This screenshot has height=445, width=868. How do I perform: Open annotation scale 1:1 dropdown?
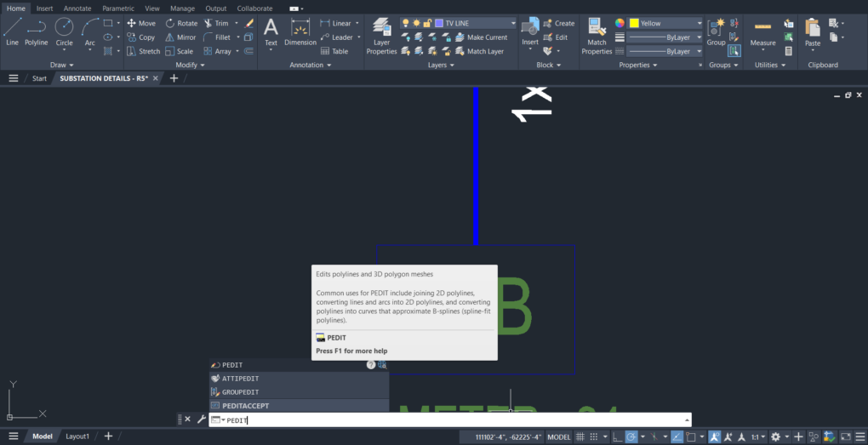757,436
